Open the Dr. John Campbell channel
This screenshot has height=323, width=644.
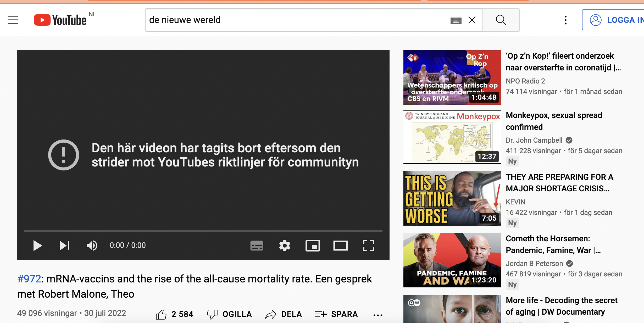534,140
